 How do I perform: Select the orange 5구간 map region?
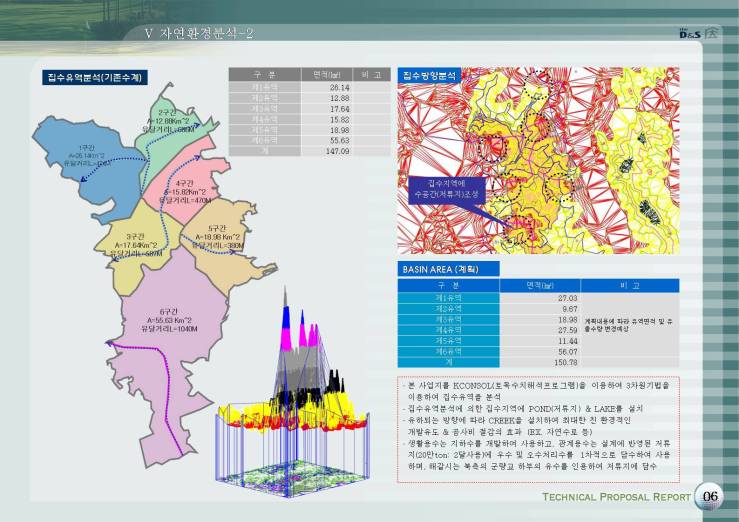(220, 240)
